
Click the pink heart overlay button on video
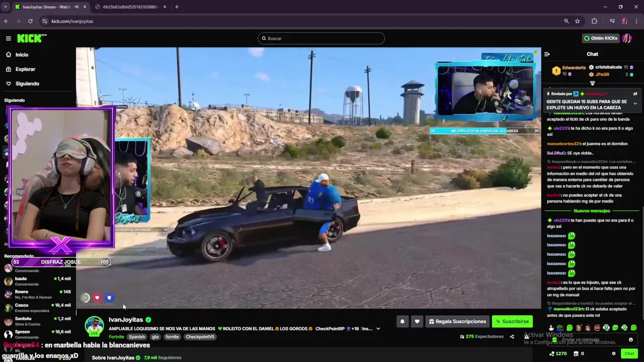(97, 298)
